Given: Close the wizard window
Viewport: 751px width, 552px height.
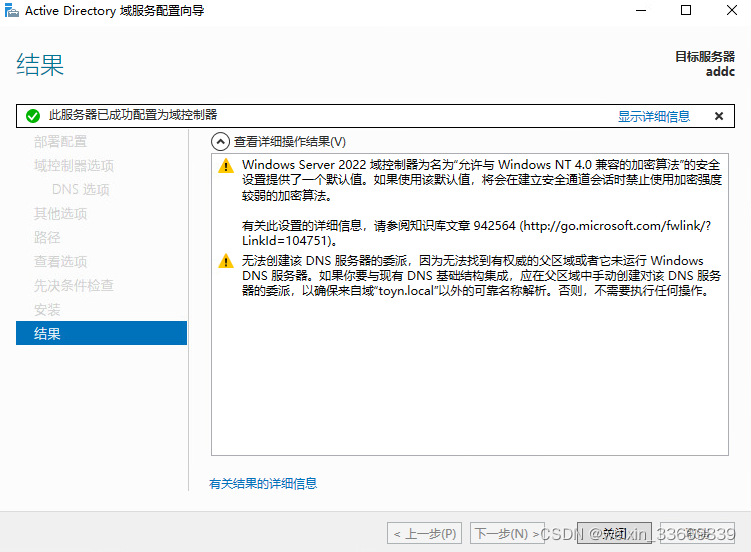Looking at the screenshot, I should click(x=731, y=10).
